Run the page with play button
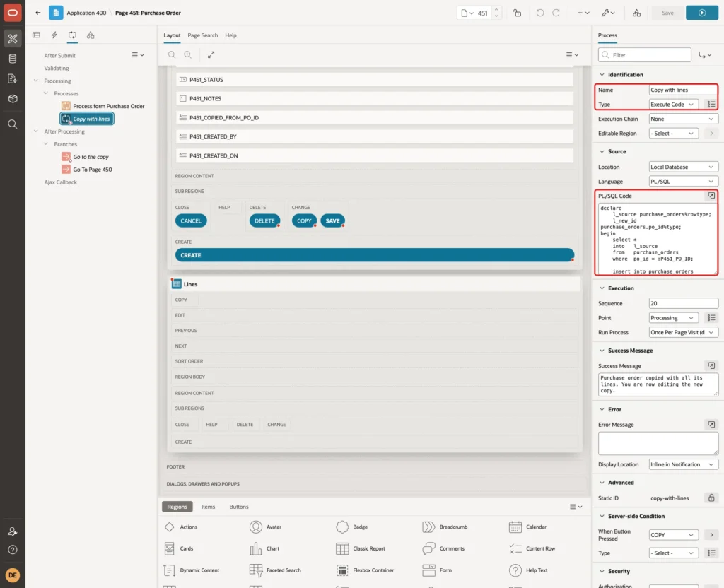The image size is (724, 588). (701, 13)
